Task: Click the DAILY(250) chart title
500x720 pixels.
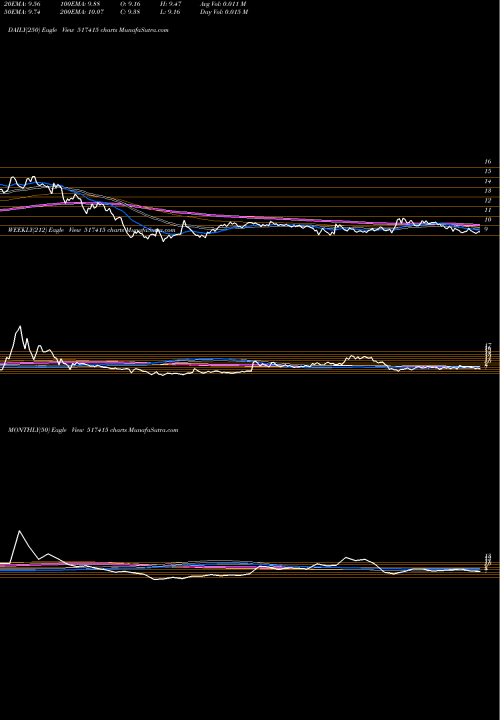Action: (x=88, y=30)
